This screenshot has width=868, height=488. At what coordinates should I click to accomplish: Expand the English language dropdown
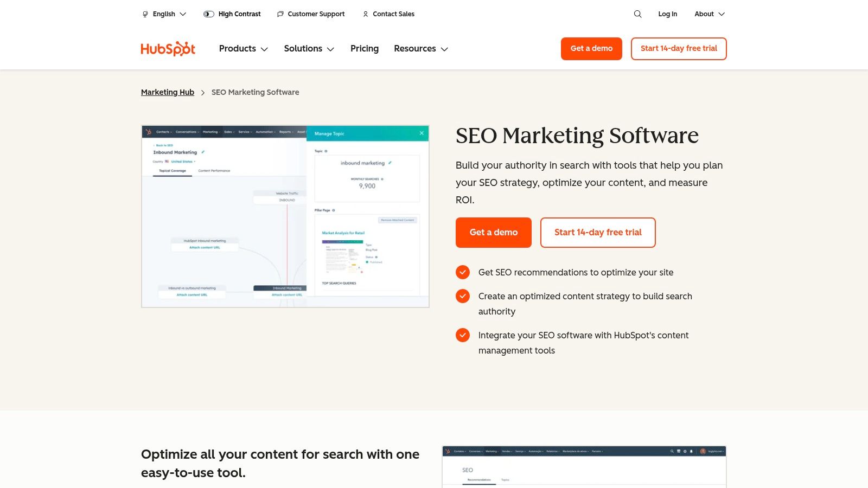[x=183, y=14]
